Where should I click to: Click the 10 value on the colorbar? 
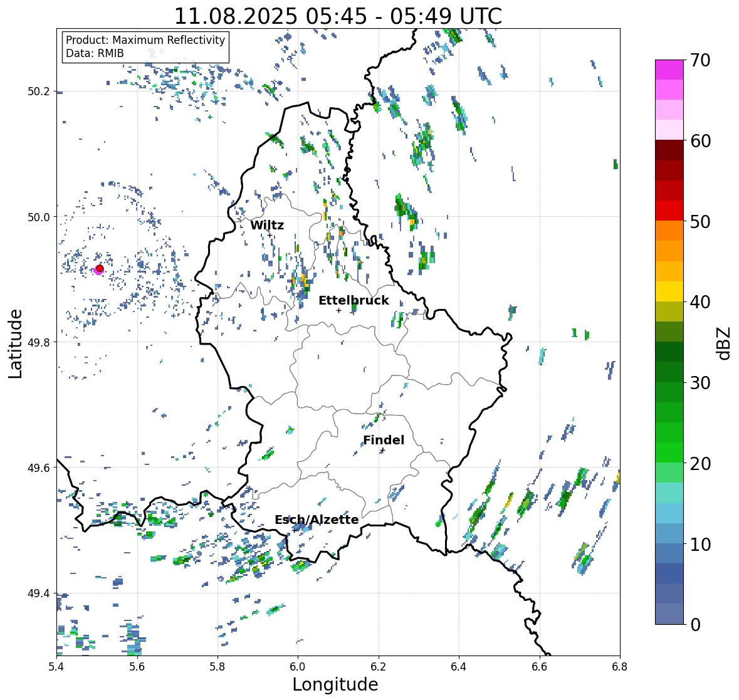tap(700, 544)
